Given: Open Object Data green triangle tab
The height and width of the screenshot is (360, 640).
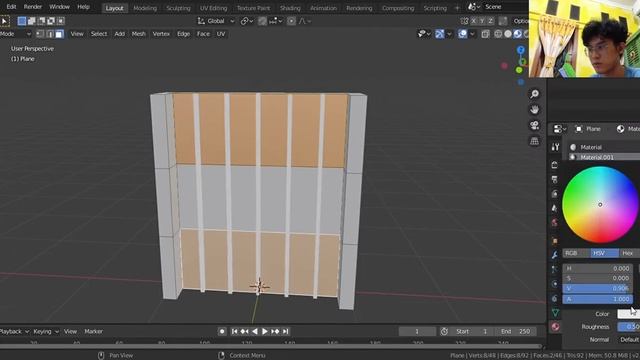Looking at the screenshot, I should [x=555, y=313].
